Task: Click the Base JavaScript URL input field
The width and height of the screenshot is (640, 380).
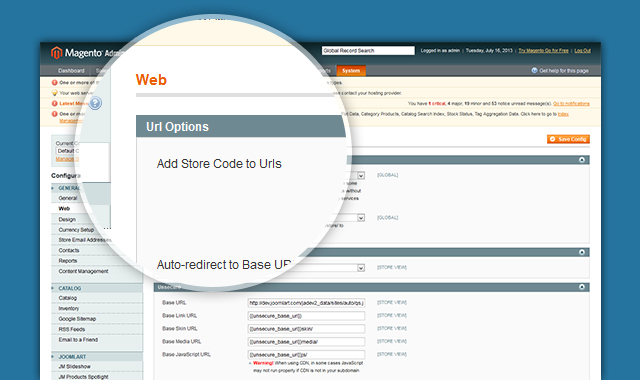Action: [x=306, y=355]
